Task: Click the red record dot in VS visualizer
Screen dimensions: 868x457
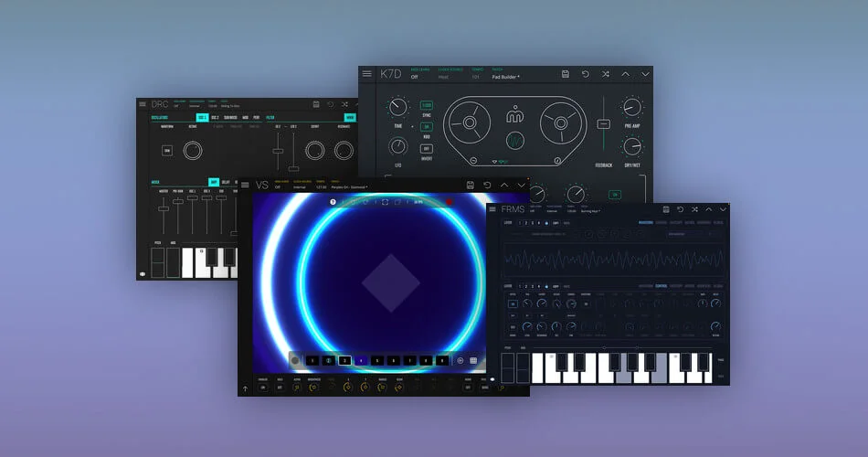Action: [449, 202]
